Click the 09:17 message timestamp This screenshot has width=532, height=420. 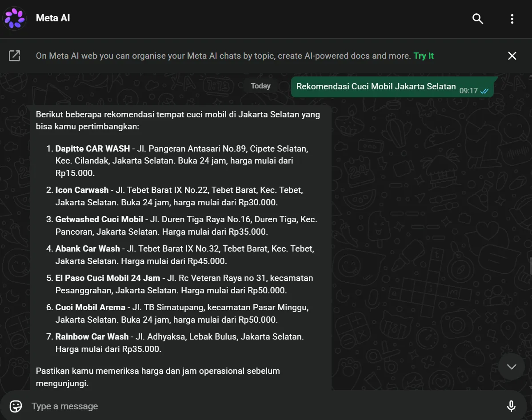[468, 91]
